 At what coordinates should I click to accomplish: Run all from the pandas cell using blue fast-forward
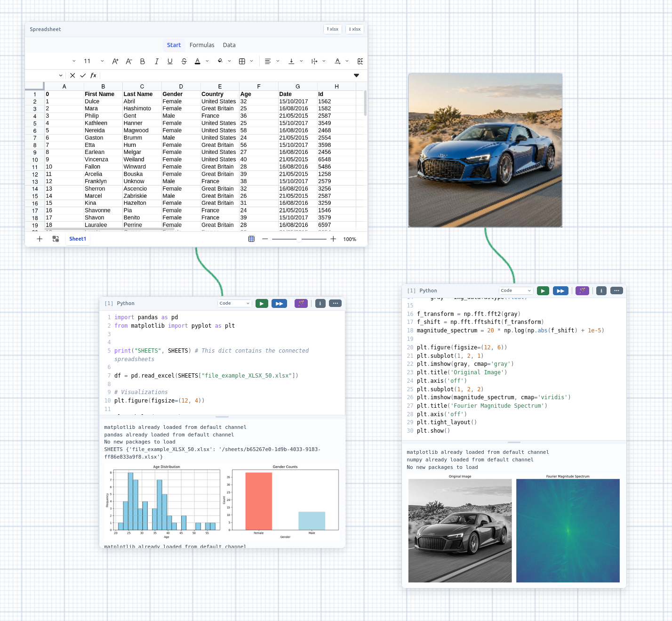click(x=279, y=304)
